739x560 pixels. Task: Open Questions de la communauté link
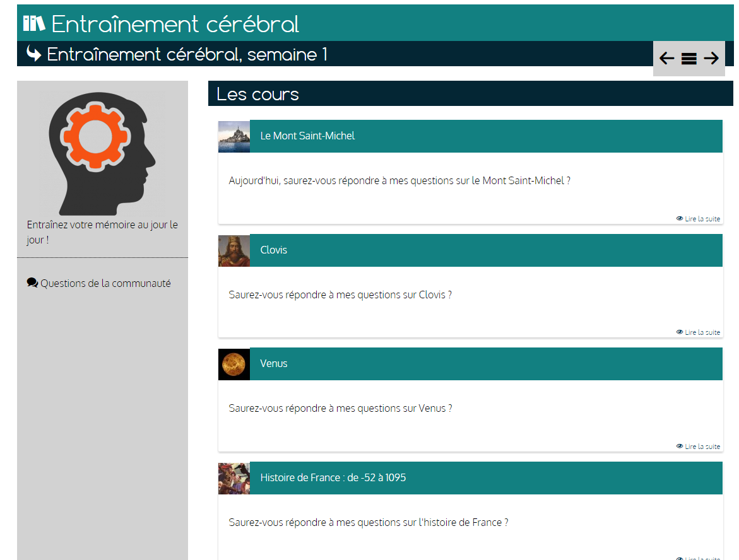click(x=105, y=284)
